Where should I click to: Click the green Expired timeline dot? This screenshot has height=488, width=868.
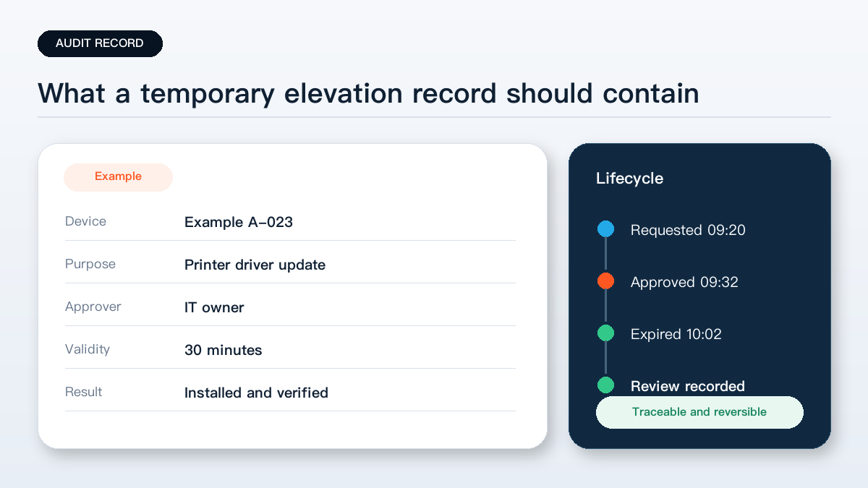pyautogui.click(x=606, y=333)
